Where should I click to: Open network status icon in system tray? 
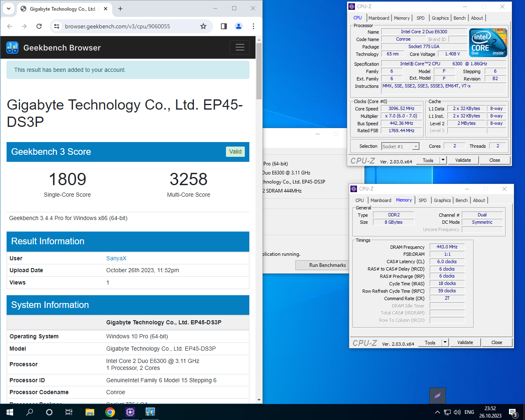[447, 412]
